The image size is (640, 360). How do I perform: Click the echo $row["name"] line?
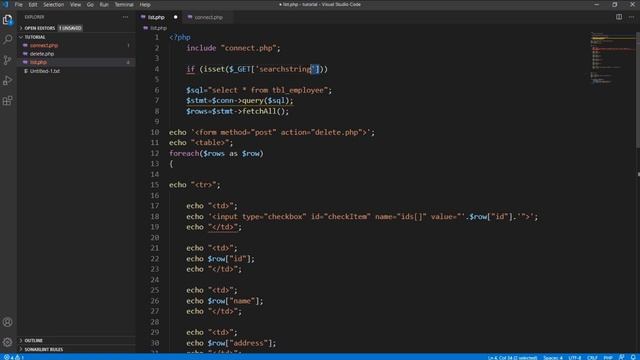[225, 301]
